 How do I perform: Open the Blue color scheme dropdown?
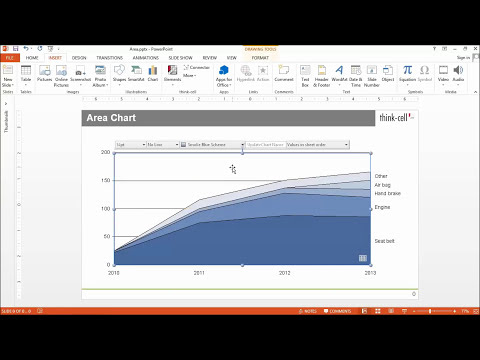tap(213, 145)
